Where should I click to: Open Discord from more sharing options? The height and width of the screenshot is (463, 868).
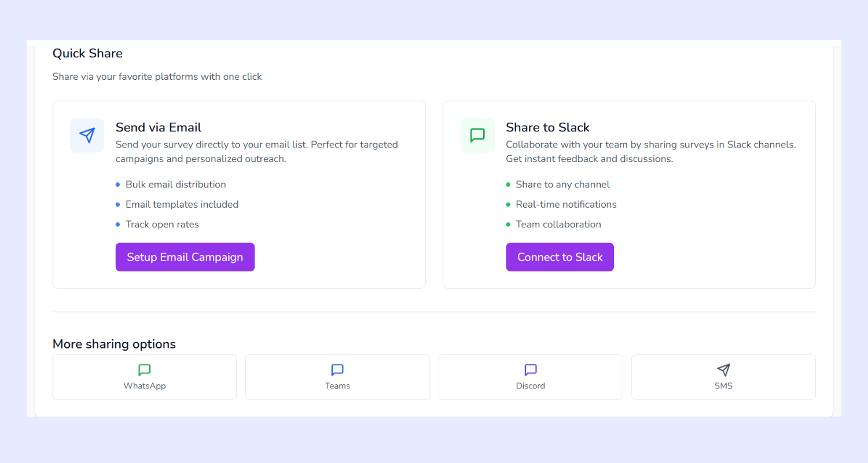[x=530, y=377]
